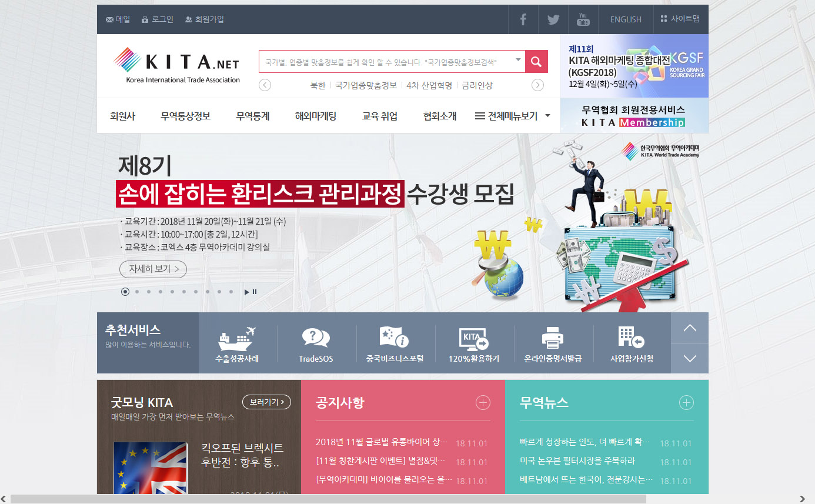Expand the search box dropdown arrow
The width and height of the screenshot is (815, 504).
point(518,60)
